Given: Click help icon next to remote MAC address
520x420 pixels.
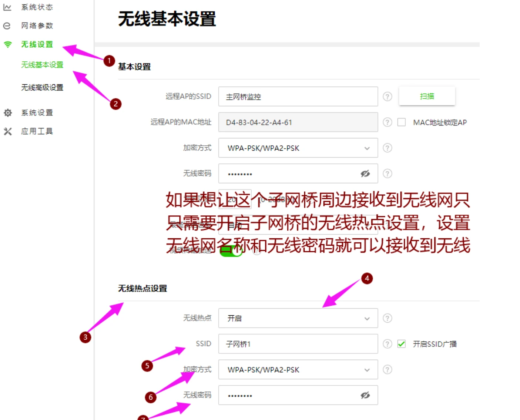Looking at the screenshot, I should [387, 122].
